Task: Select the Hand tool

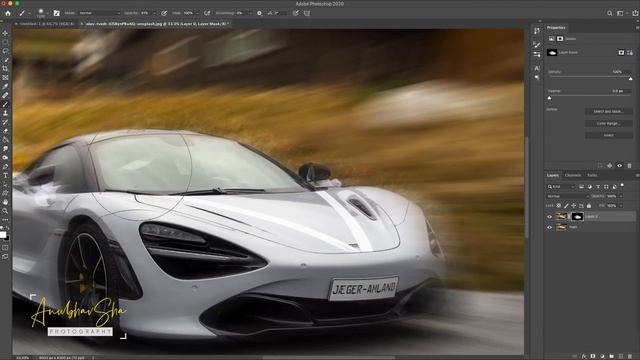Action: [5, 202]
